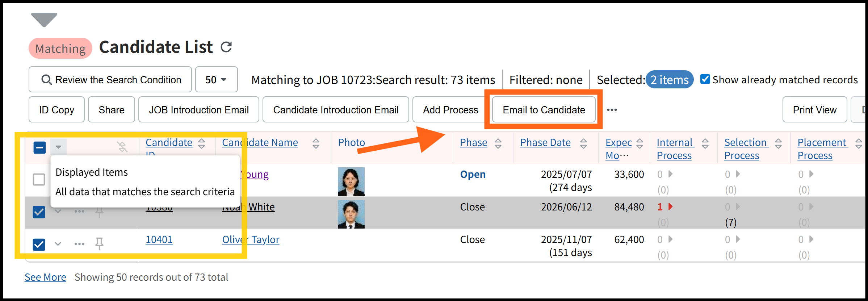Click the Email to Candidate button

(544, 110)
